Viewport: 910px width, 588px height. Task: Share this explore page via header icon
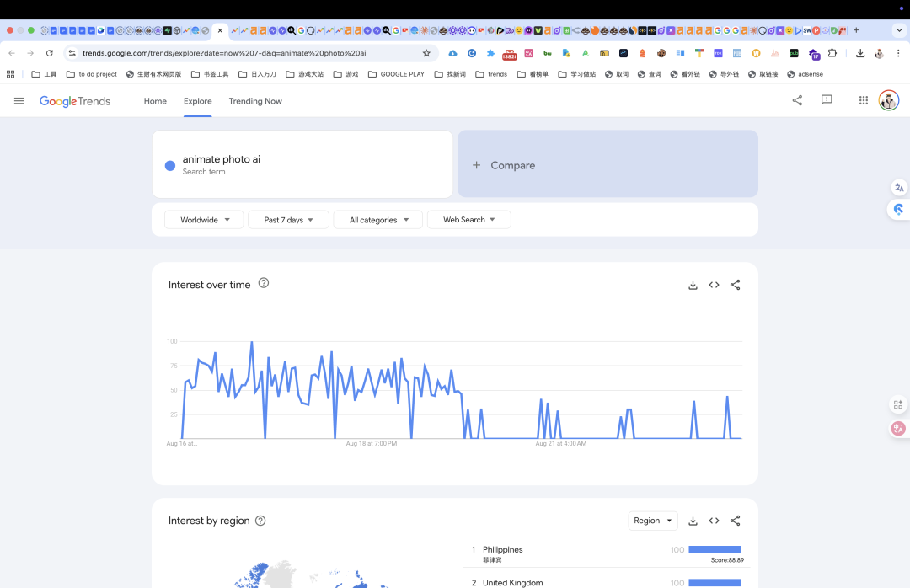(797, 100)
